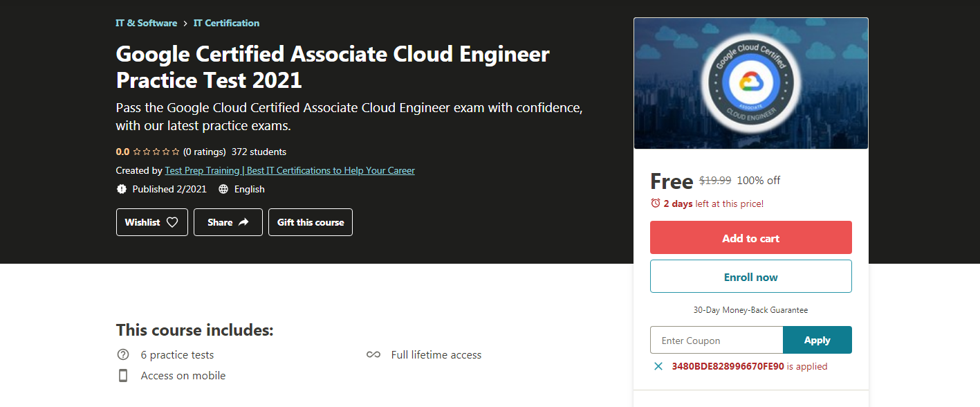Open Test Prep Training instructor link
This screenshot has height=407, width=980.
(290, 170)
